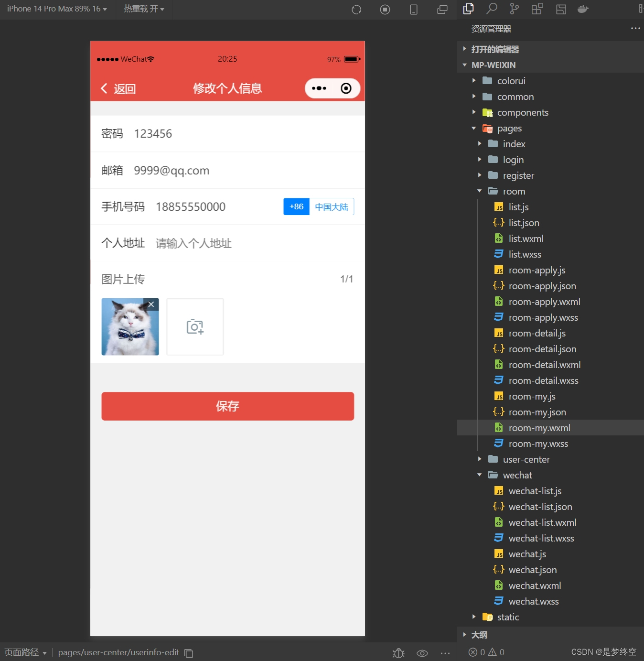This screenshot has height=661, width=644.
Task: Click the detach simulator window icon
Action: pyautogui.click(x=442, y=10)
